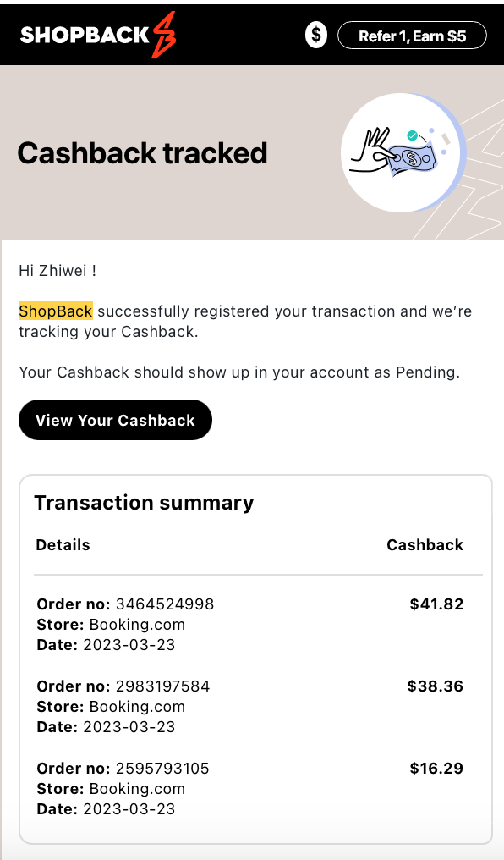Select order number 3464524998
The width and height of the screenshot is (504, 860).
pos(164,604)
